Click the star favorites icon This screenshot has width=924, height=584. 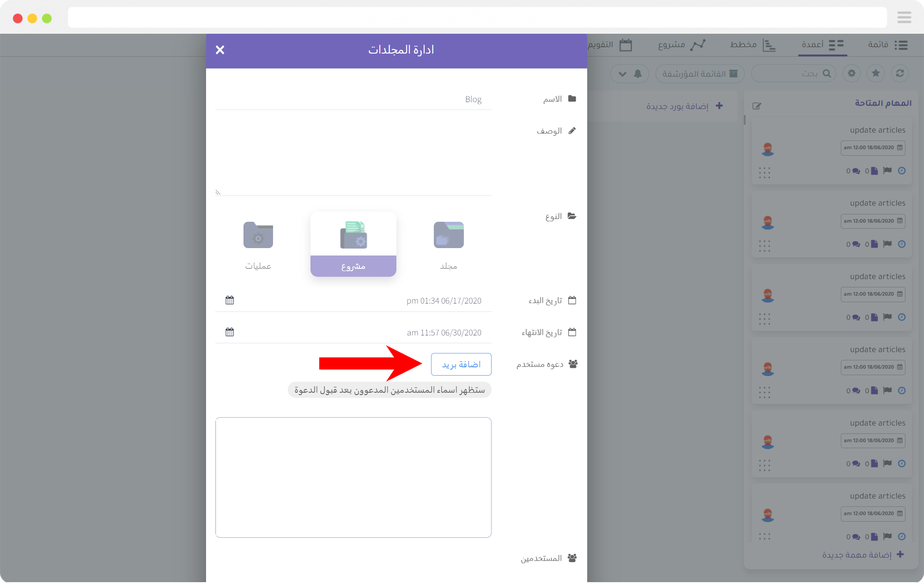click(876, 73)
